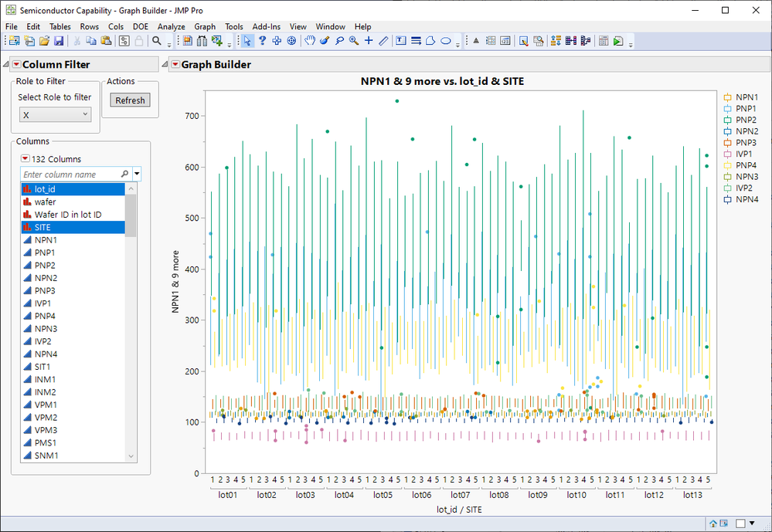Collapse the Column Filter panel with its disclosure triangle
This screenshot has height=532, width=772.
(x=6, y=65)
